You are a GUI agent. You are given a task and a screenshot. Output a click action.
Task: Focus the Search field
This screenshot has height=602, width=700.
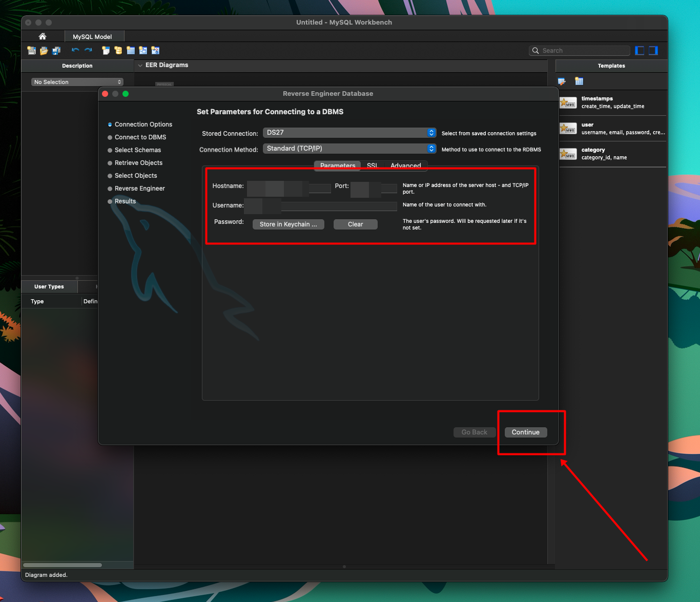click(x=580, y=50)
